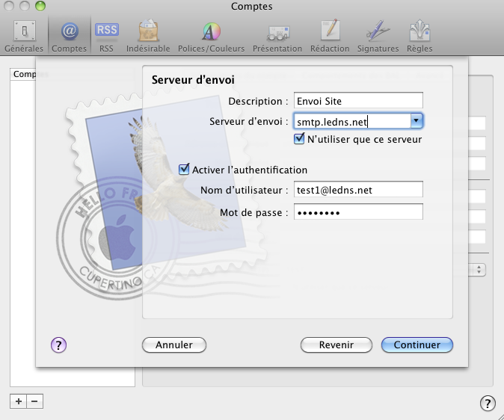
Task: Open the Règles preferences pane
Action: [x=420, y=36]
